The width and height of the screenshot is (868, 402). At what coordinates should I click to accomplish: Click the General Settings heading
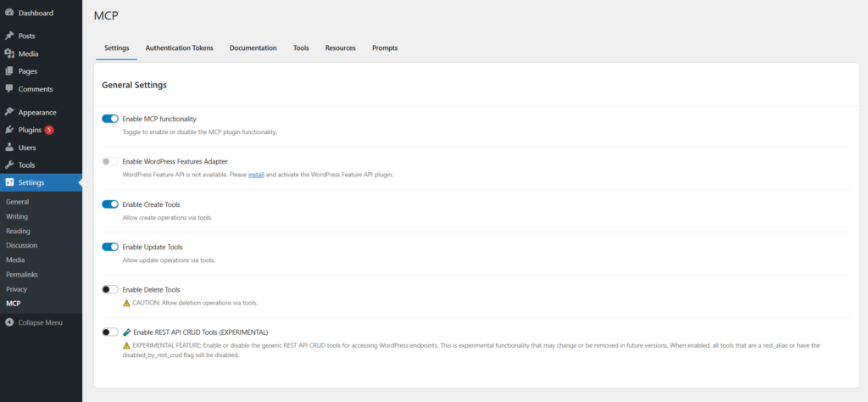point(135,86)
